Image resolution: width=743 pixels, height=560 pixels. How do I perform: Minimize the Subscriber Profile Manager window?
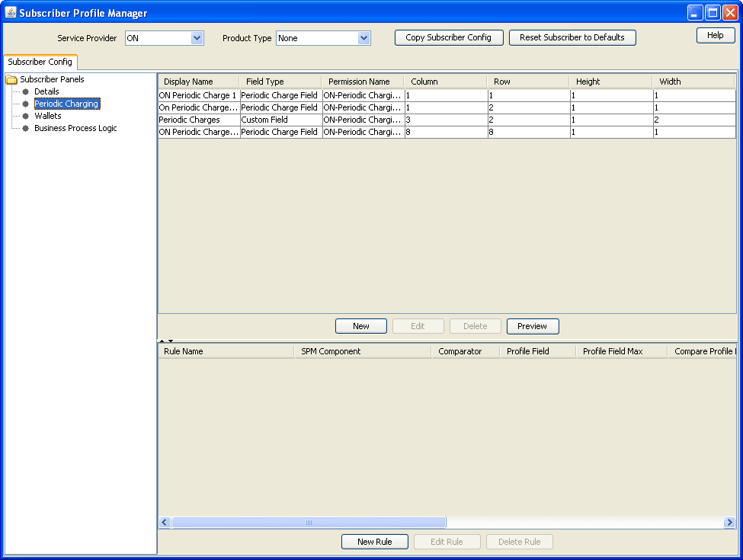[695, 12]
